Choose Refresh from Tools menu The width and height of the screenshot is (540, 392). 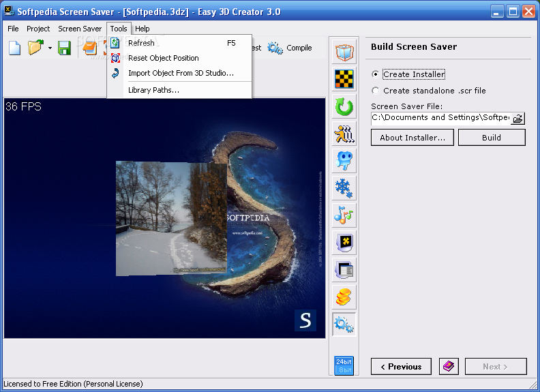[x=179, y=43]
